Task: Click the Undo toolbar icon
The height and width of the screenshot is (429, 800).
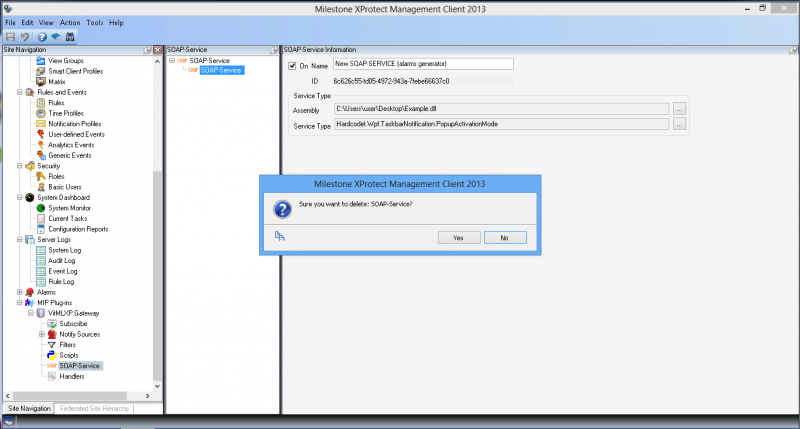Action: coord(25,37)
